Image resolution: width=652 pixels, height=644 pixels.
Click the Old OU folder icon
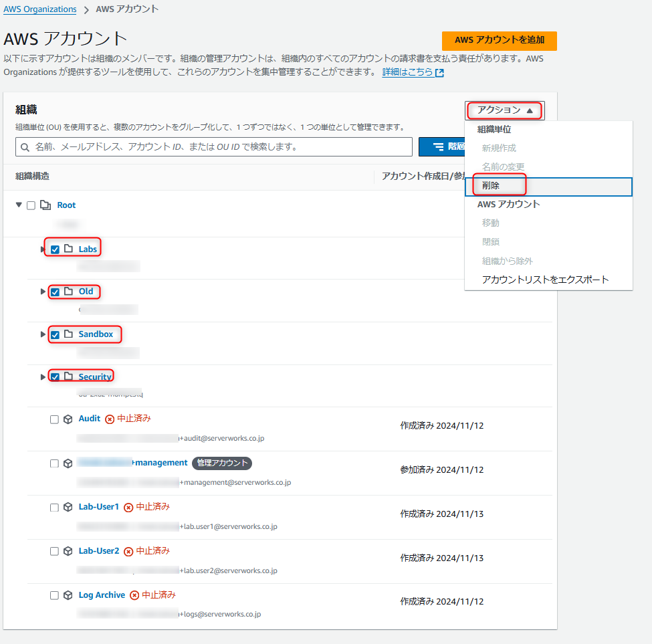69,291
